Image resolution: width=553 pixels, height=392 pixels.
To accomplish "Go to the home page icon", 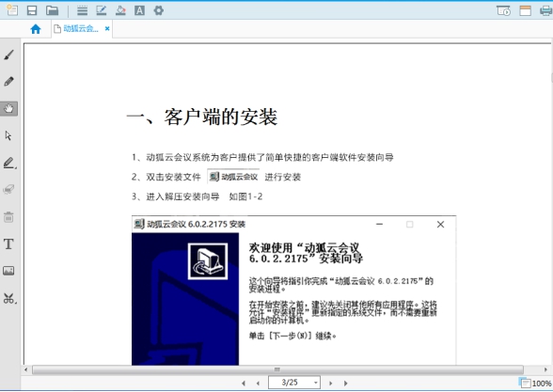I will pyautogui.click(x=36, y=29).
